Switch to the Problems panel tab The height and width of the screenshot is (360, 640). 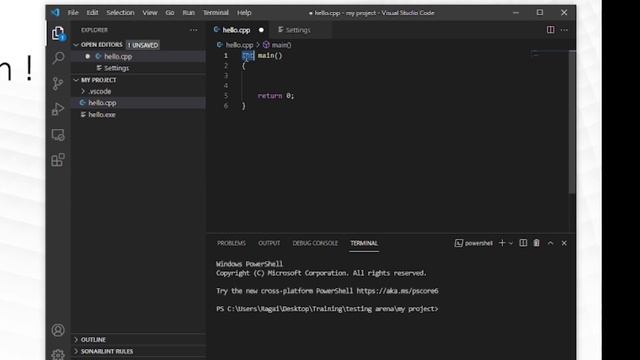pyautogui.click(x=231, y=243)
